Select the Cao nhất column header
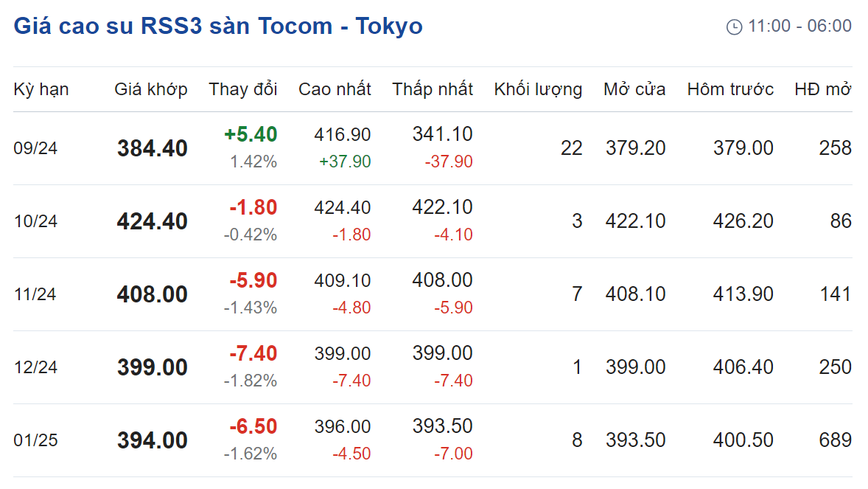 click(335, 89)
